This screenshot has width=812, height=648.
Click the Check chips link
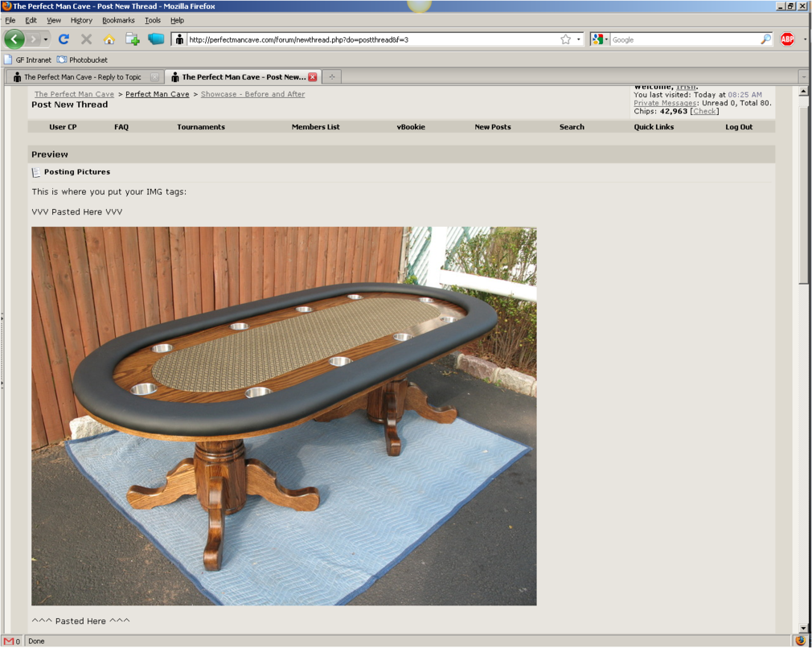(704, 112)
